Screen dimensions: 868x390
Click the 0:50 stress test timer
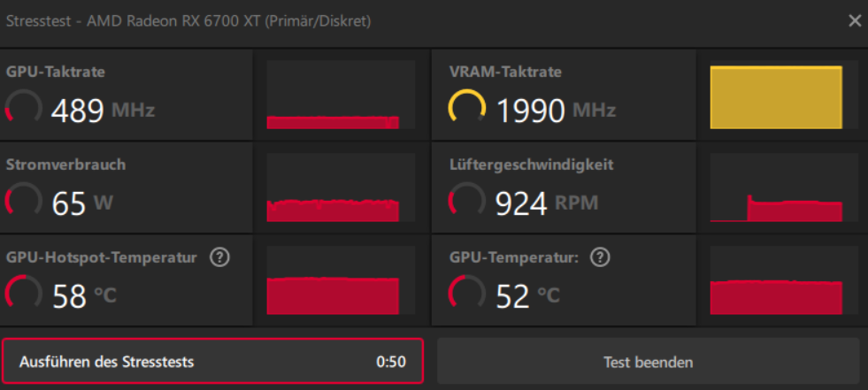[391, 363]
